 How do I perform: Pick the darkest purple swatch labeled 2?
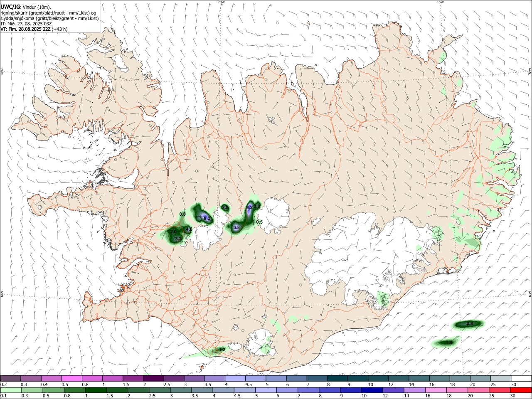pyautogui.click(x=153, y=378)
